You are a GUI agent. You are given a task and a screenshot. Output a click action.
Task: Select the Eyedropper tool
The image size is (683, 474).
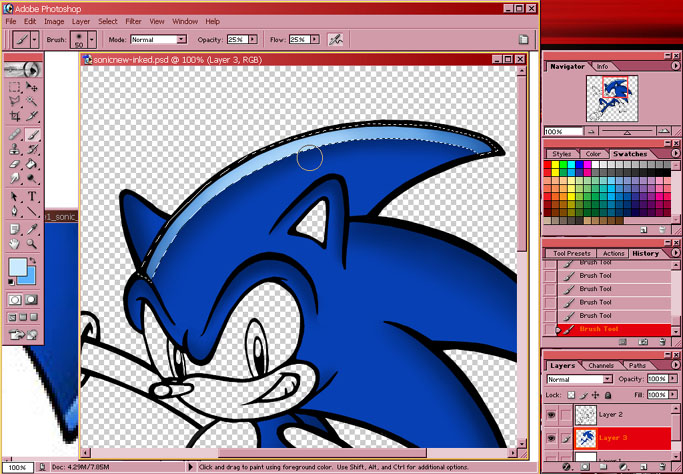click(x=31, y=229)
